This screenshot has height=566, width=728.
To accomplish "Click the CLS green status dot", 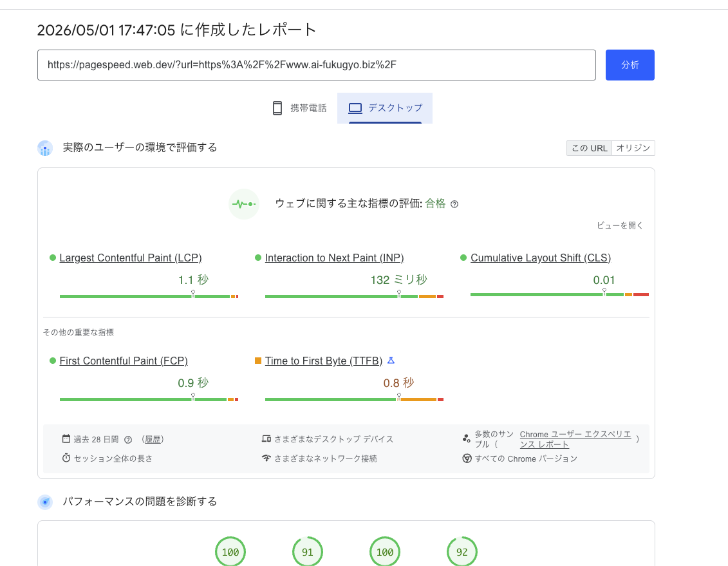I will (x=463, y=258).
